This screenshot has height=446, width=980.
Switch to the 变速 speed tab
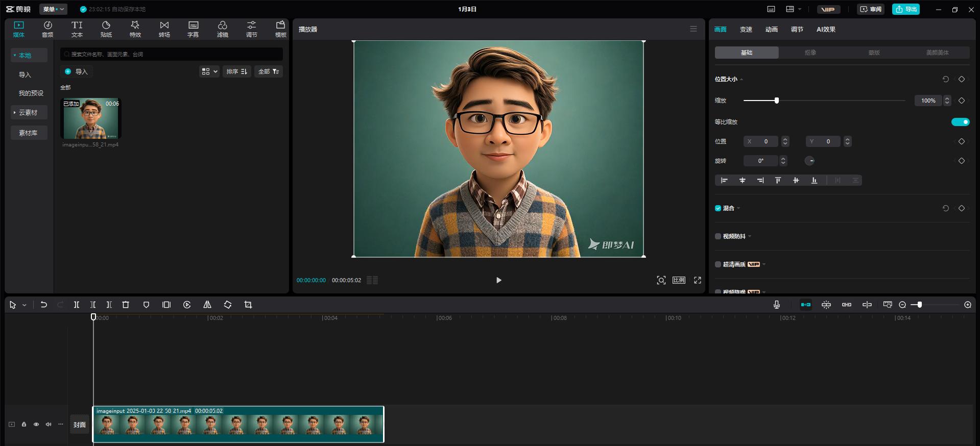(x=746, y=30)
